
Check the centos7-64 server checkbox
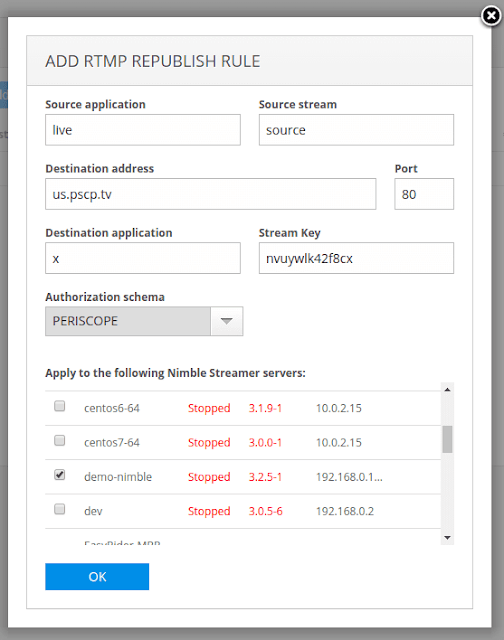pos(60,440)
